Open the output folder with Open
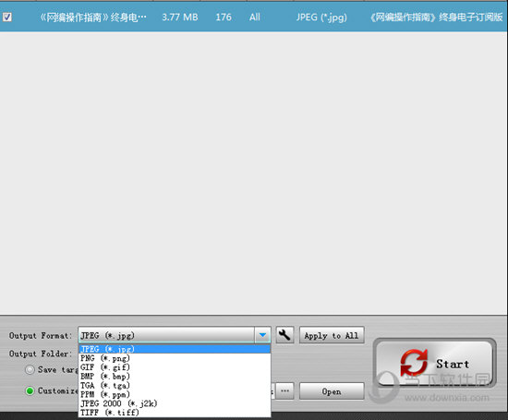This screenshot has width=508, height=420. click(x=332, y=391)
